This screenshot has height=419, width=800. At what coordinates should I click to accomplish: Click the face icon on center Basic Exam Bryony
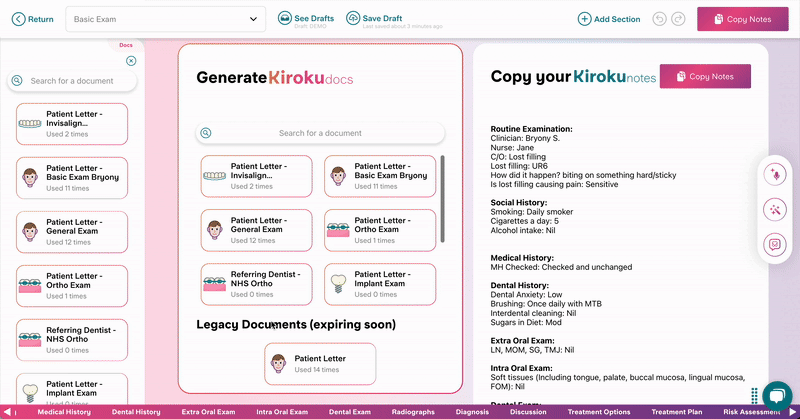(338, 177)
